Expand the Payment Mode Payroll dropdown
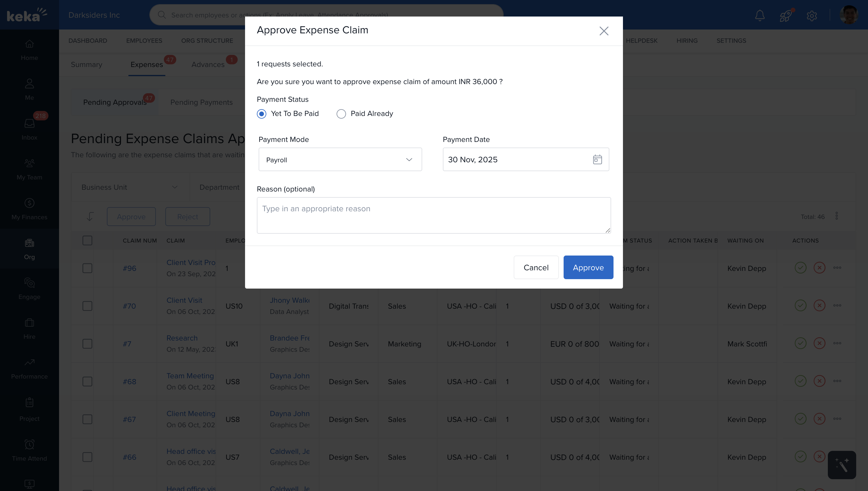Image resolution: width=868 pixels, height=491 pixels. tap(340, 160)
